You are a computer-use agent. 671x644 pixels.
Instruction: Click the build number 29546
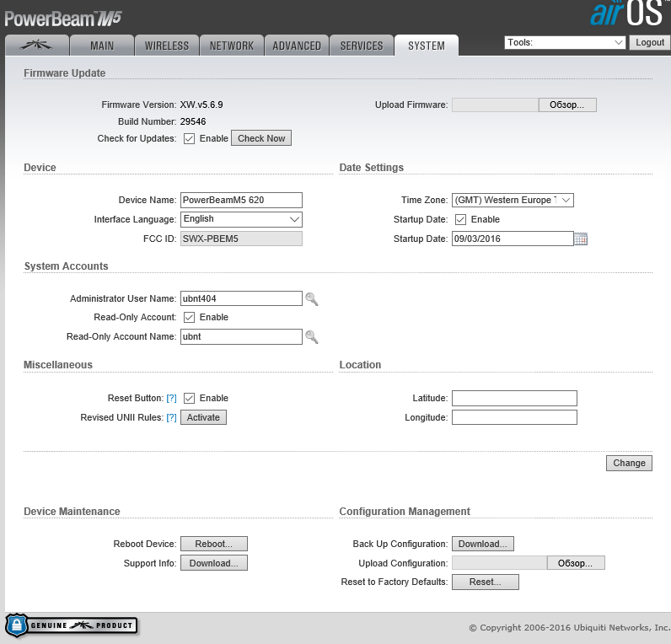click(192, 121)
